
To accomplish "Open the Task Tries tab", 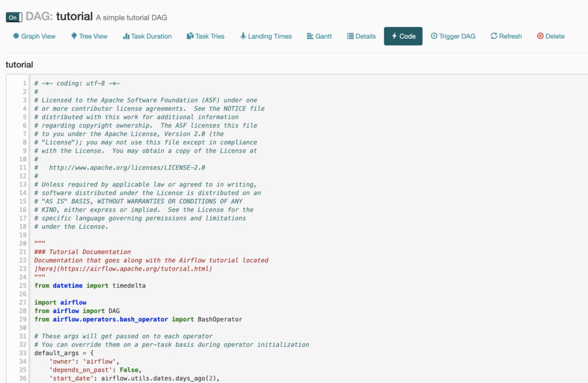I will click(206, 36).
